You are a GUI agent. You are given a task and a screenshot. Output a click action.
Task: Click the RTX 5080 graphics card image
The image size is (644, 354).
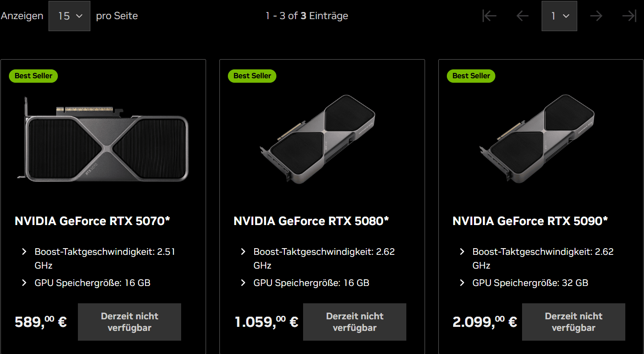click(317, 139)
